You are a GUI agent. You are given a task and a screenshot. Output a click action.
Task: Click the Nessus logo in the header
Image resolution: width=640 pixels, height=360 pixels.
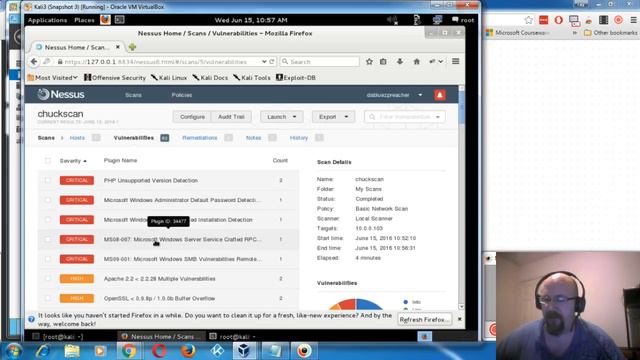pos(61,94)
